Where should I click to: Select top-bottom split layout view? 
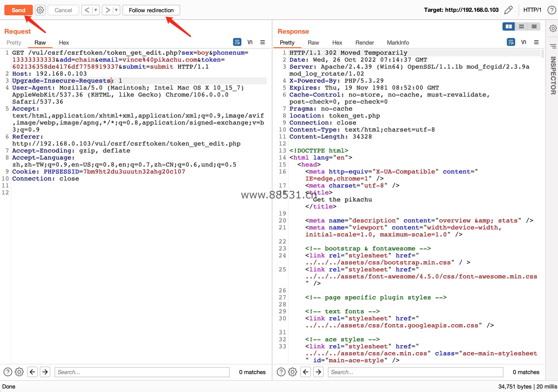coord(521,26)
